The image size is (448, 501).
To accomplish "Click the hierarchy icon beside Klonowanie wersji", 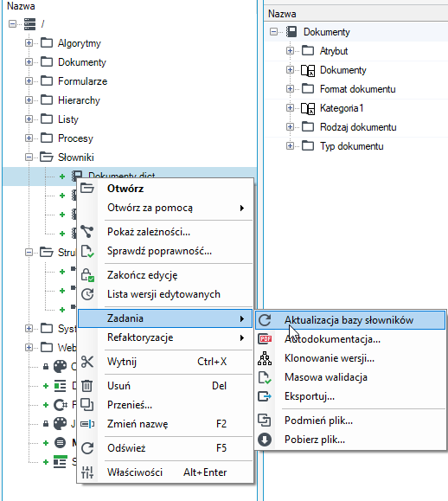I will 265,358.
